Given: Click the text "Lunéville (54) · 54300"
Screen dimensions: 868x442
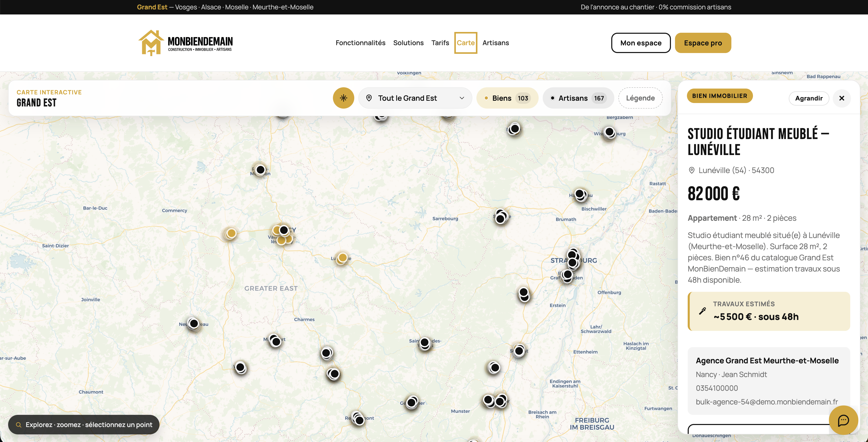Looking at the screenshot, I should pyautogui.click(x=736, y=170).
